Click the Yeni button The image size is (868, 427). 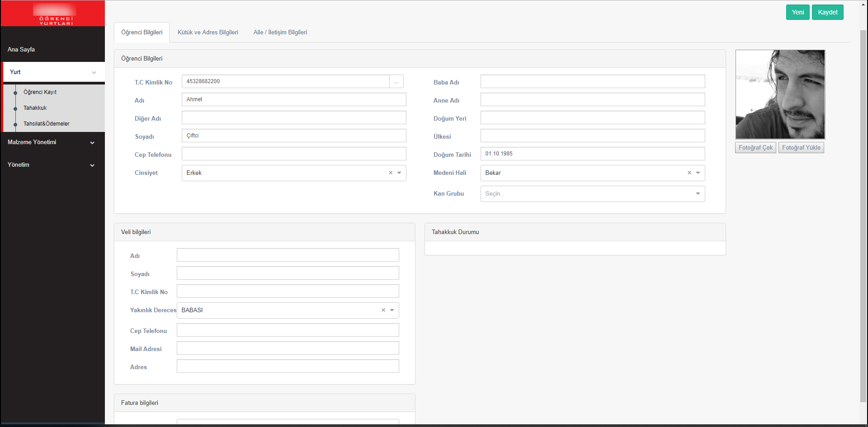click(x=797, y=12)
